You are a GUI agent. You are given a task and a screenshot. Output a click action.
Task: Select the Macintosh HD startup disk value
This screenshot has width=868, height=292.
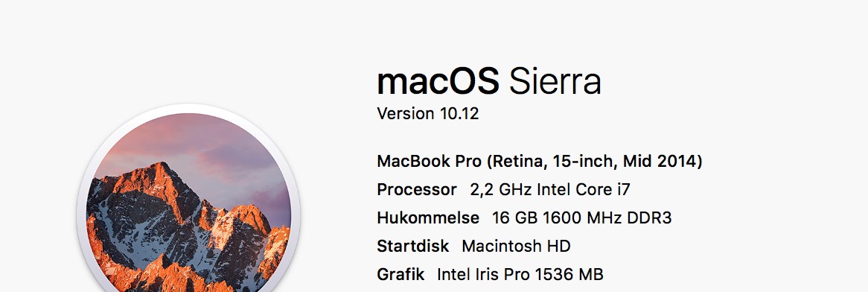tap(516, 246)
